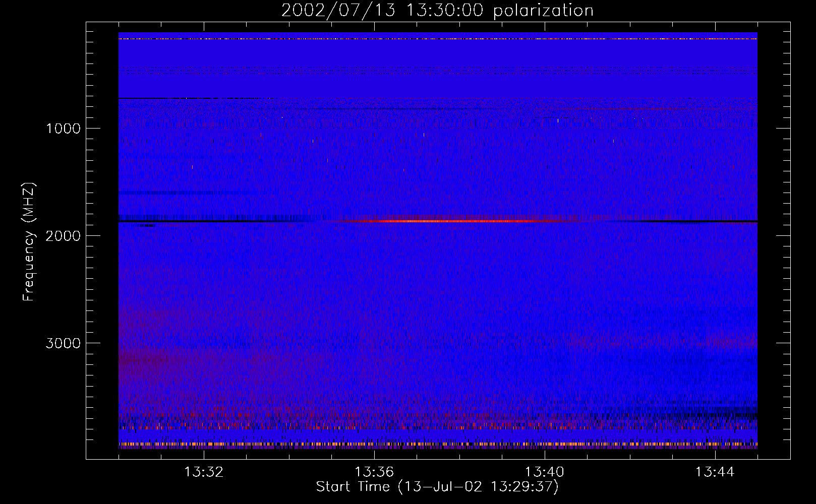Click the 13:32 time axis label
Screen dimensions: 816x504
204,472
